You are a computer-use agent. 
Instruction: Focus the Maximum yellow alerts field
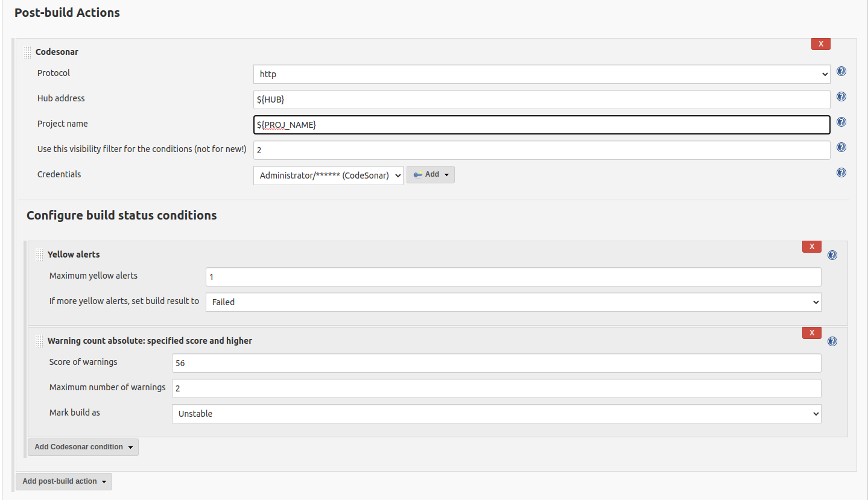click(x=513, y=277)
